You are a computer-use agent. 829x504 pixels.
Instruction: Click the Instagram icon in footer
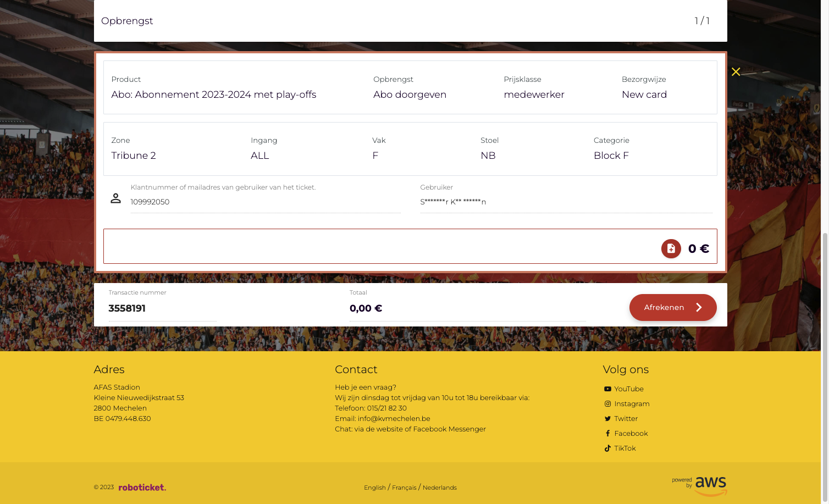point(607,404)
